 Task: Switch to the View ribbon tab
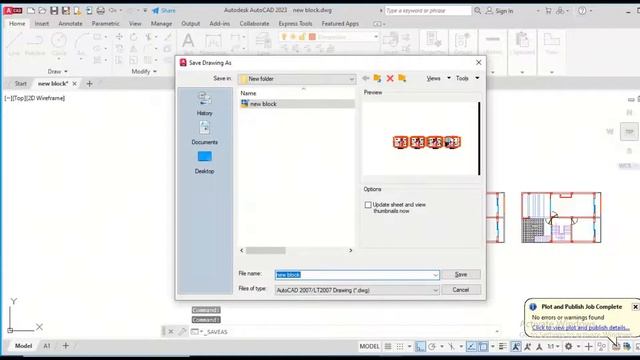tap(135, 24)
